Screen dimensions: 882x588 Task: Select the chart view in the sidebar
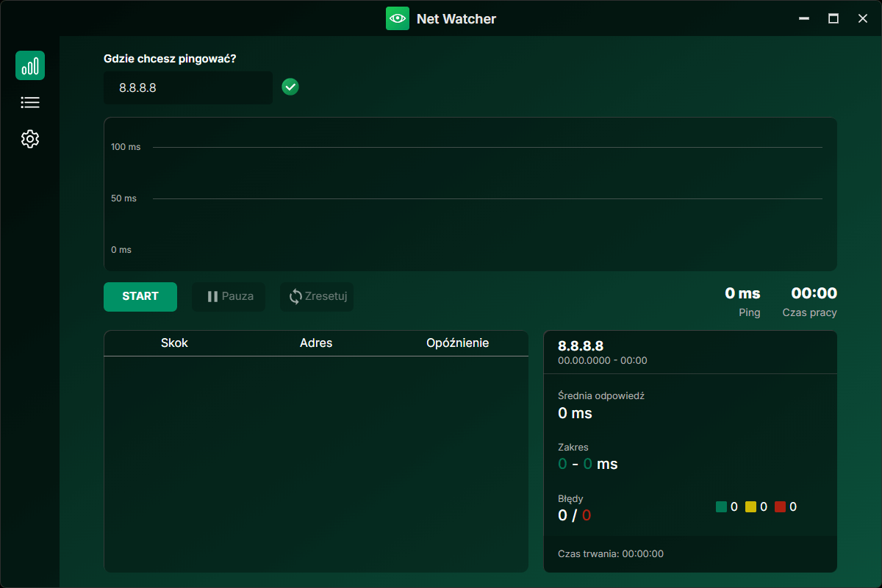click(x=30, y=65)
